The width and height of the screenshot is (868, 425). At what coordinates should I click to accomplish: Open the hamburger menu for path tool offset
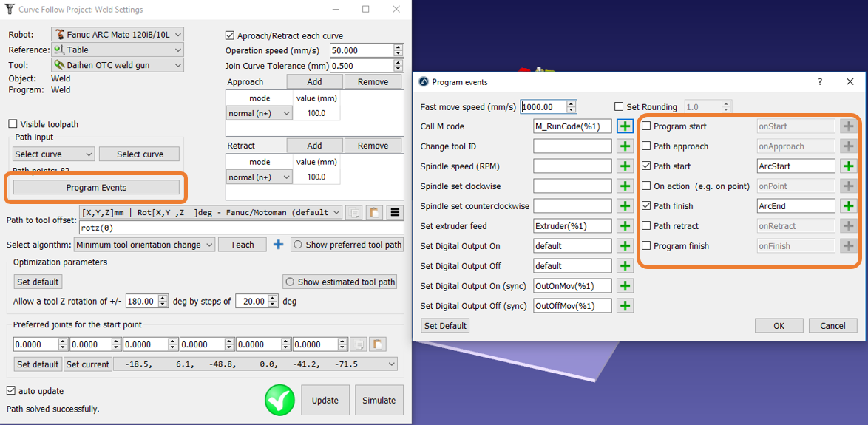click(x=395, y=213)
